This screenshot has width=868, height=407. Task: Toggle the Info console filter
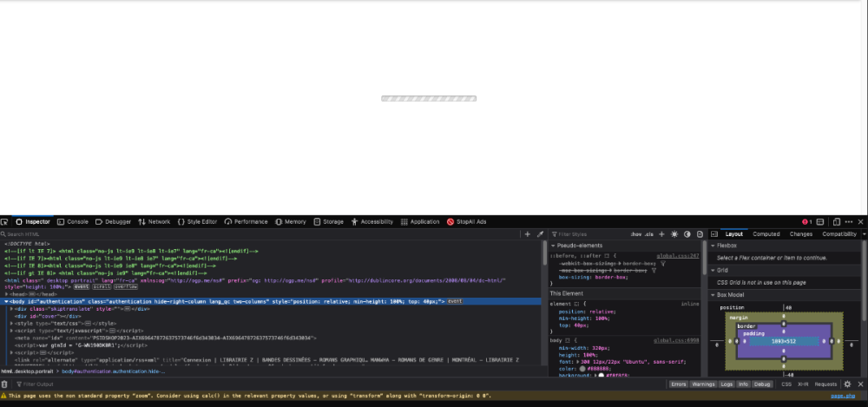pos(743,384)
